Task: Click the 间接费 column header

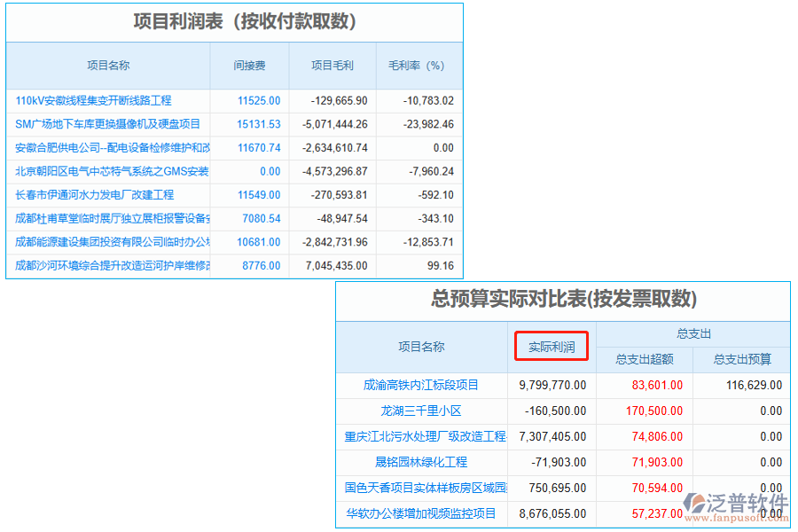Action: coord(249,66)
